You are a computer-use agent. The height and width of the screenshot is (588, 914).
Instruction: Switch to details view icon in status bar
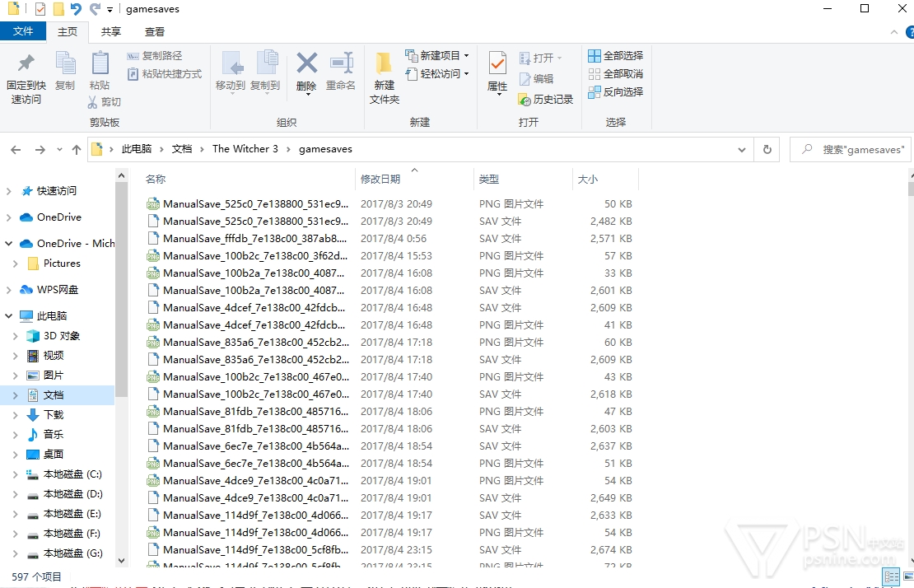coord(891,577)
